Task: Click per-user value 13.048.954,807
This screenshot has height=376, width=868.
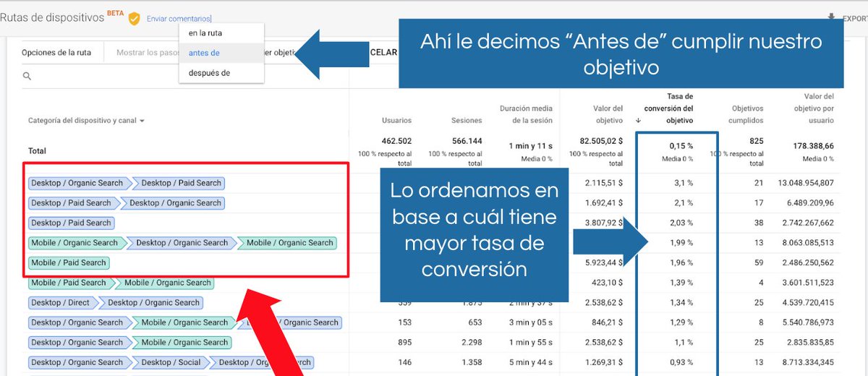Action: [x=805, y=183]
